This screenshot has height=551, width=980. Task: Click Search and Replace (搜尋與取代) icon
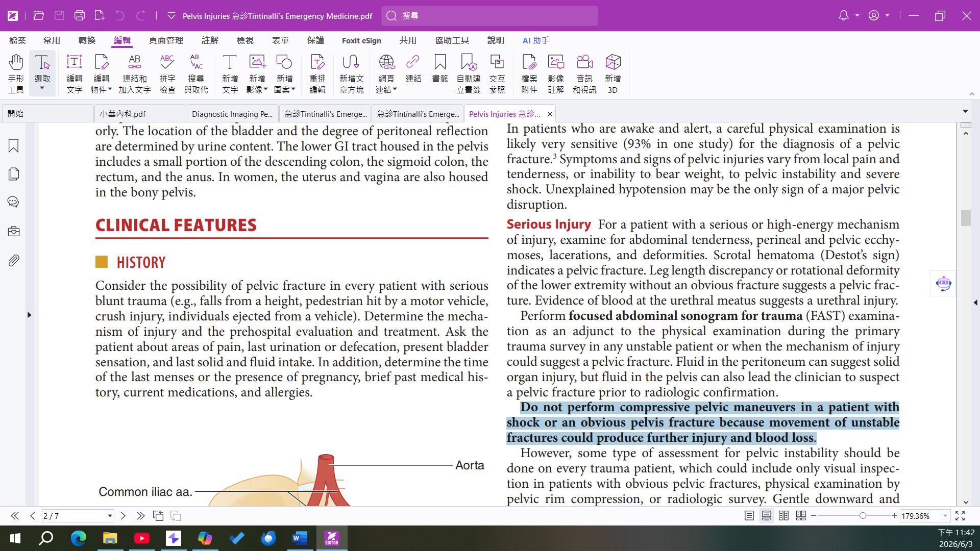pyautogui.click(x=196, y=73)
